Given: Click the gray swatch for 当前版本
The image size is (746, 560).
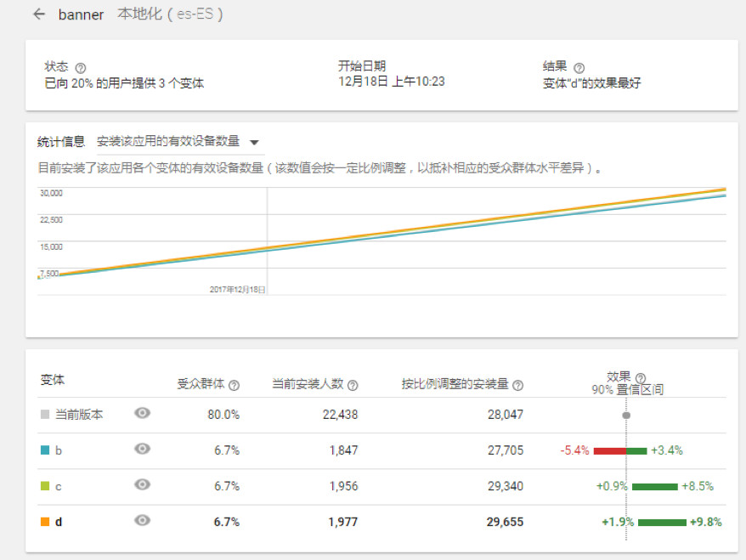Looking at the screenshot, I should pos(45,415).
